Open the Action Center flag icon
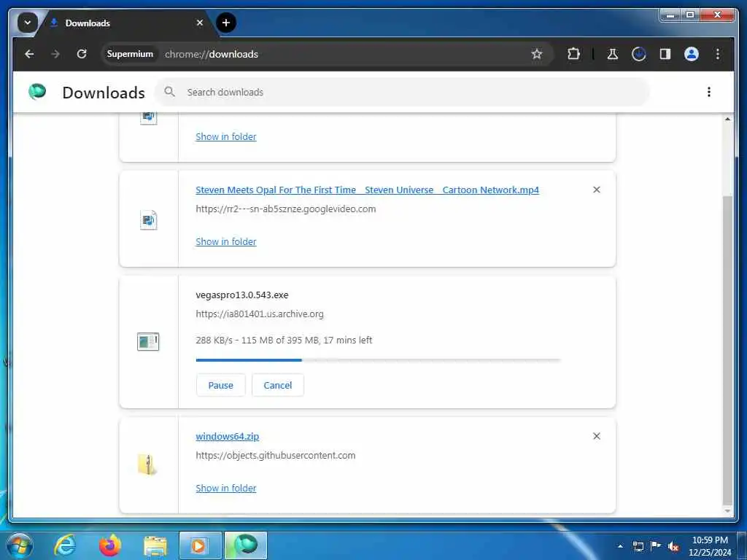 pos(656,546)
